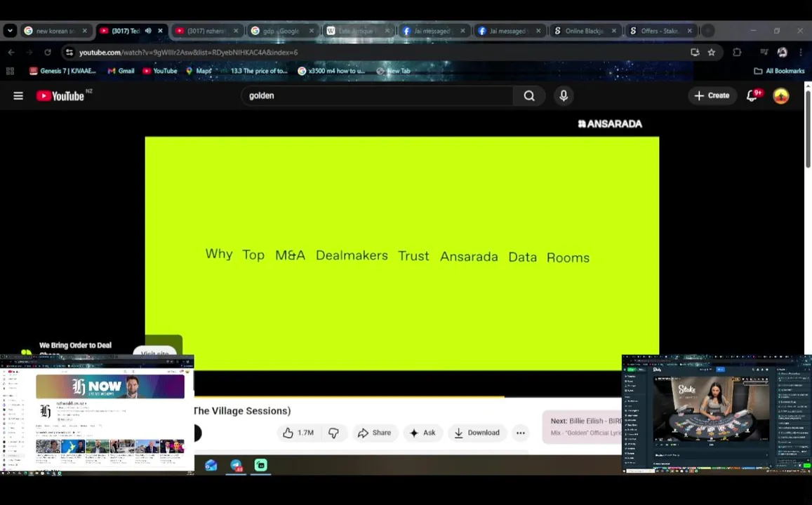Go forward with browser forward arrow
Viewport: 812px width, 505px height.
click(x=29, y=53)
